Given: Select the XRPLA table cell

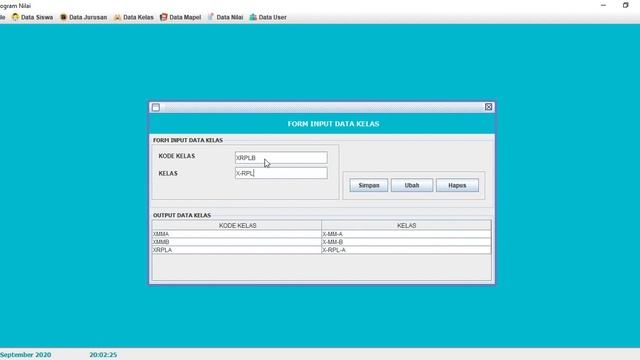Looking at the screenshot, I should (237, 250).
